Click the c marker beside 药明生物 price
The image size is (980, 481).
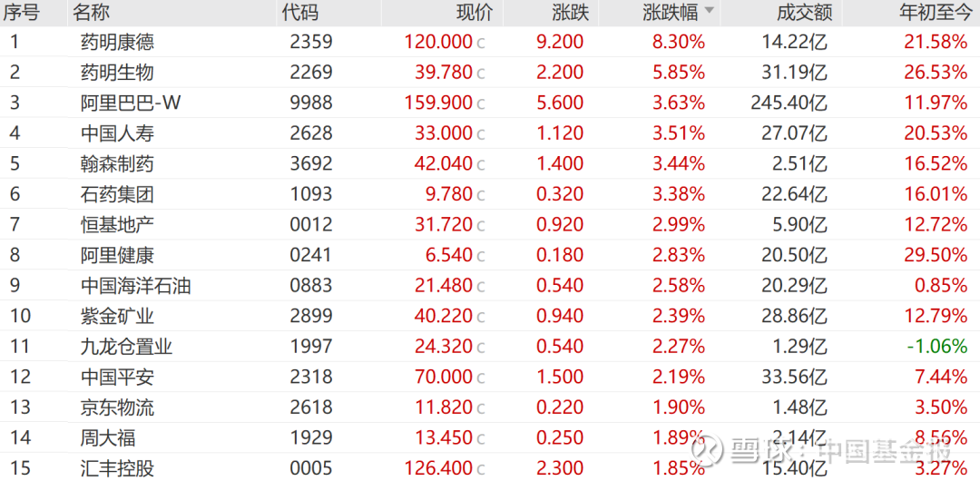(x=481, y=73)
